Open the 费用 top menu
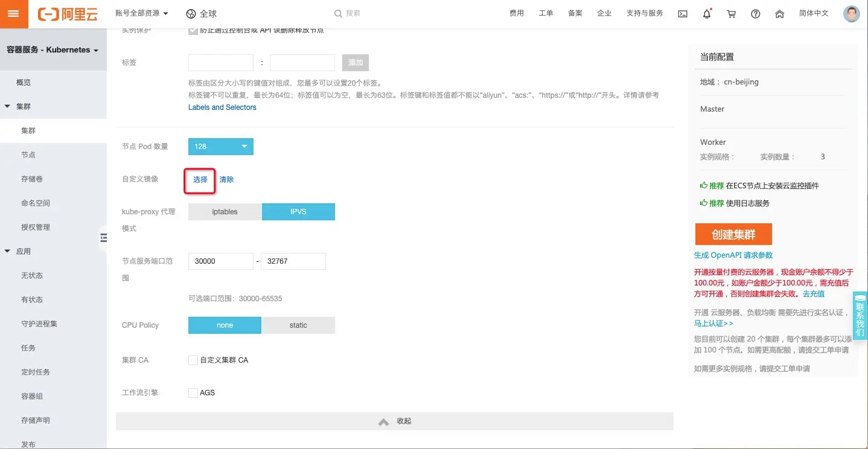The width and height of the screenshot is (868, 449). 517,13
